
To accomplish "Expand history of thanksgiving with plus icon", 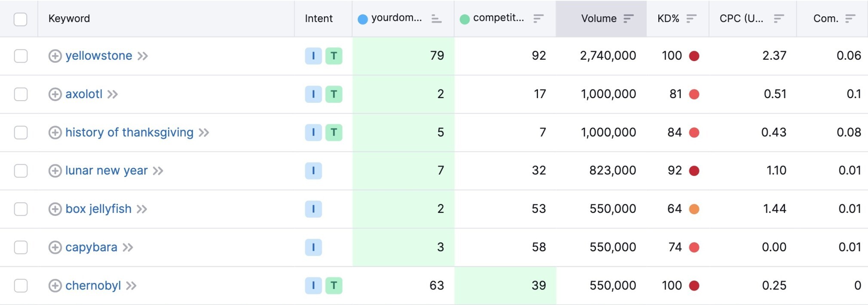I will pyautogui.click(x=55, y=132).
